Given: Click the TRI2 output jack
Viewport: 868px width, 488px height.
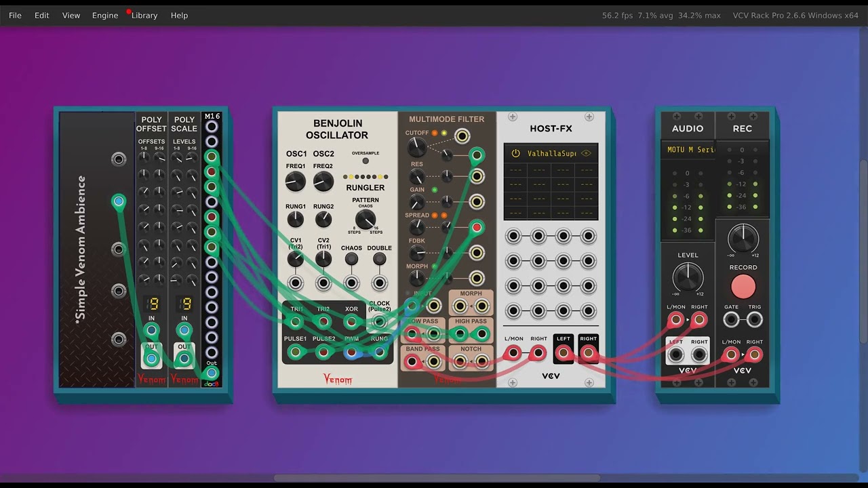Looking at the screenshot, I should pyautogui.click(x=323, y=322).
